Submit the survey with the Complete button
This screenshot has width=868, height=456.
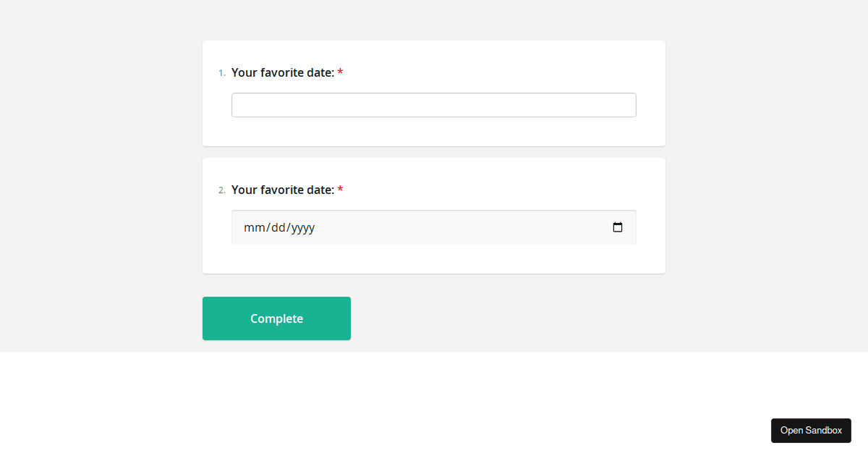pos(276,318)
